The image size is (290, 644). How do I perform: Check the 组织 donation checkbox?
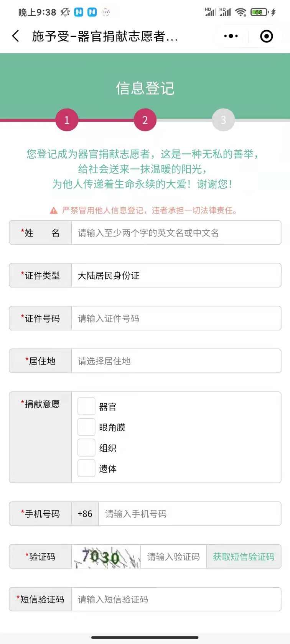(x=86, y=448)
